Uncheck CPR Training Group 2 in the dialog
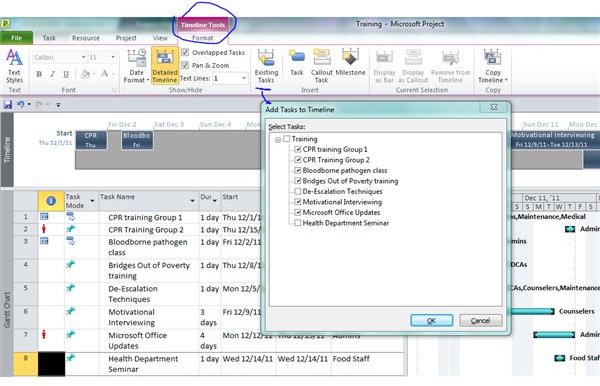600x386 pixels. point(298,160)
